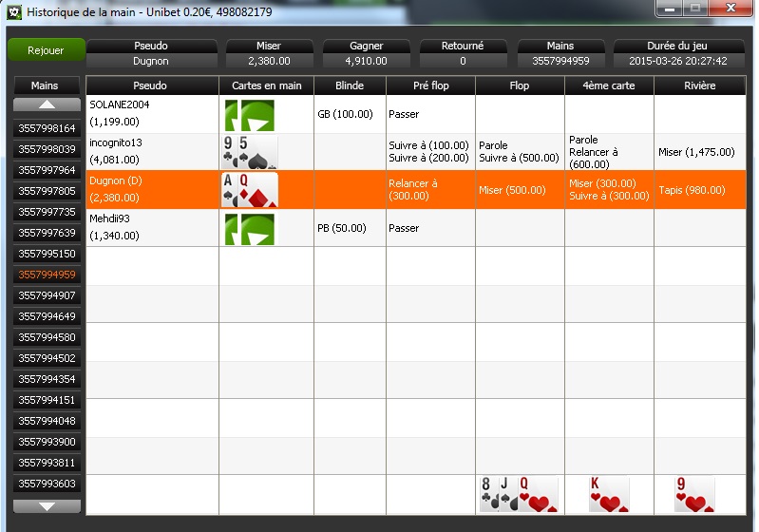Select hand 3557998039 in the list
759x532 pixels.
47,149
